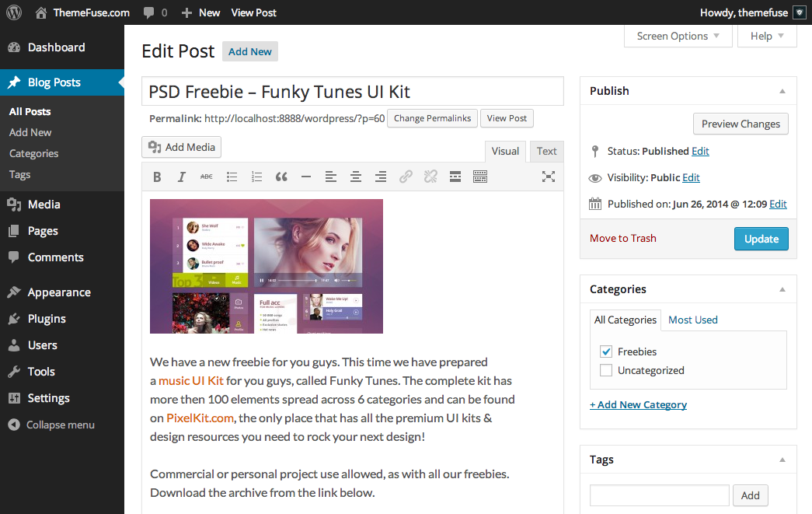Image resolution: width=812 pixels, height=514 pixels.
Task: Open All Posts submenu item
Action: [30, 111]
